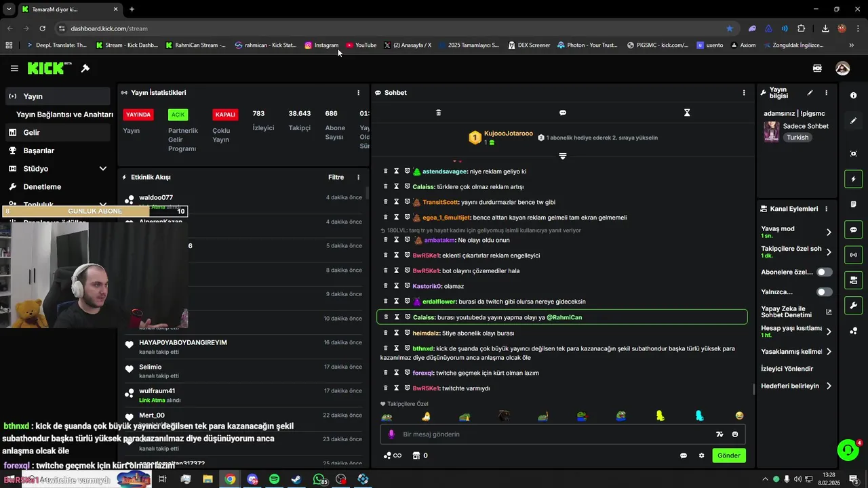The image size is (868, 488).
Task: Click İzleyici Yönlendir
Action: pos(787,369)
